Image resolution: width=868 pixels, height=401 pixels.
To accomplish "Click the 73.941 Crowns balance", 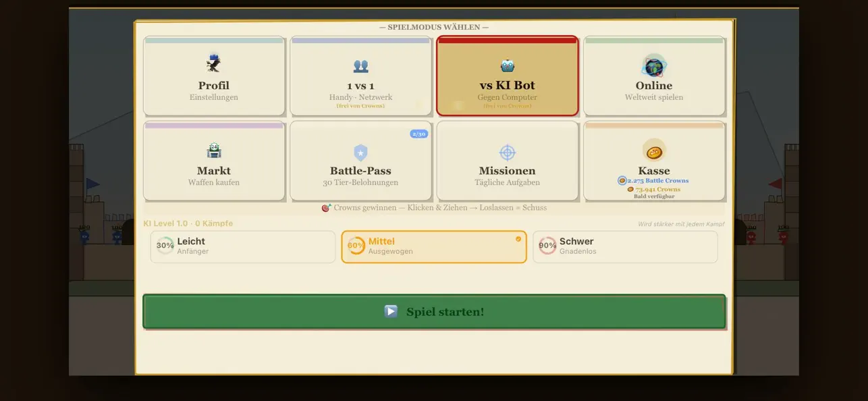I will [658, 190].
